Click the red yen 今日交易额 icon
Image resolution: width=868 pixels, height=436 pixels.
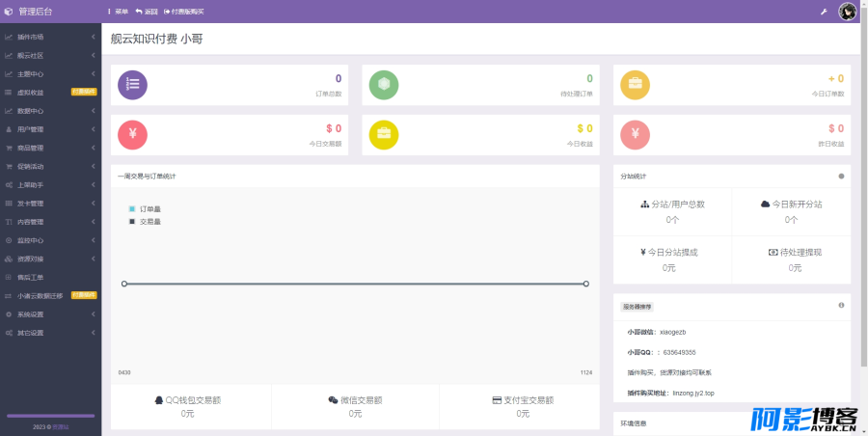coord(132,135)
